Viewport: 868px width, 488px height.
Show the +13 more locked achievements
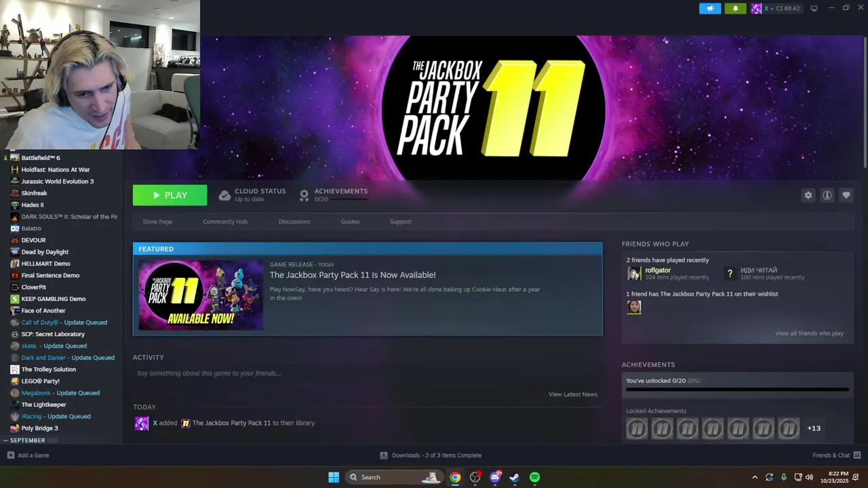coord(814,428)
